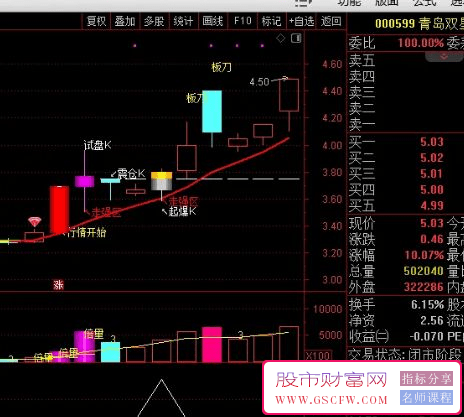
Task: Click the 总量 502040 value
Action: click(424, 271)
